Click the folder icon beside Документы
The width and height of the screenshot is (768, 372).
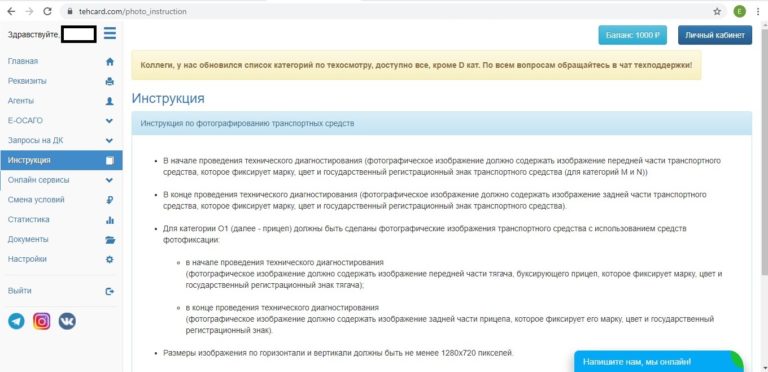(x=110, y=239)
